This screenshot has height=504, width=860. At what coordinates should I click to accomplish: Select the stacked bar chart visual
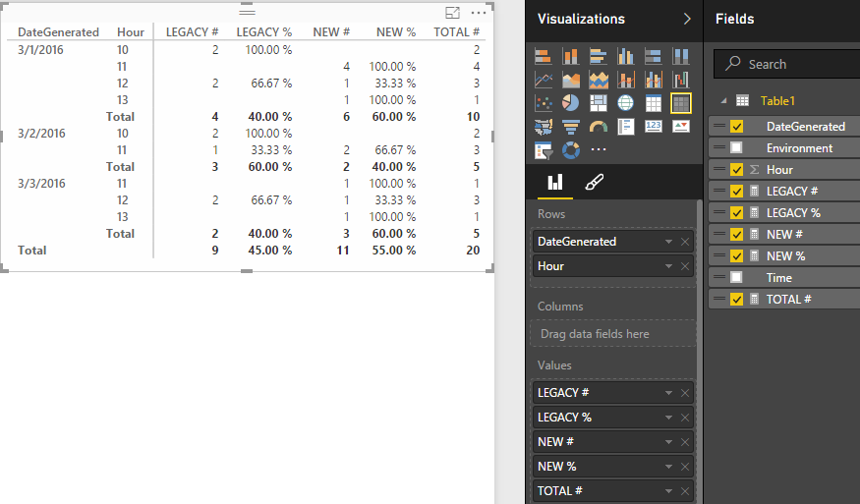coord(543,56)
